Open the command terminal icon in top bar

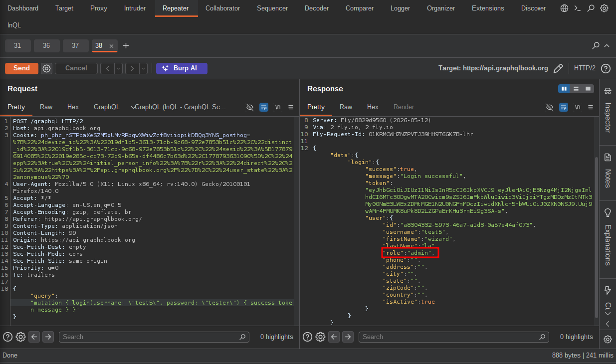578,8
